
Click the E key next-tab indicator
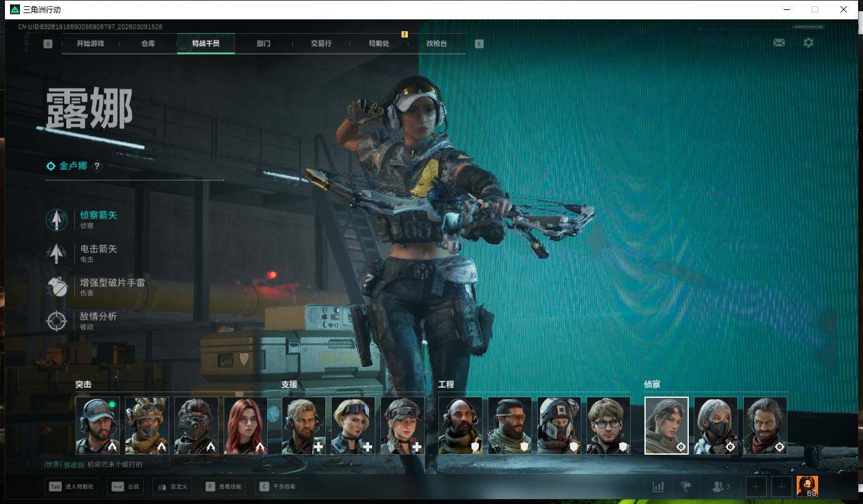[479, 44]
